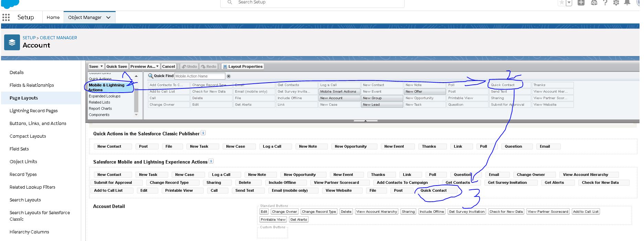
Task: Select New Offer action in the palette
Action: [x=425, y=91]
